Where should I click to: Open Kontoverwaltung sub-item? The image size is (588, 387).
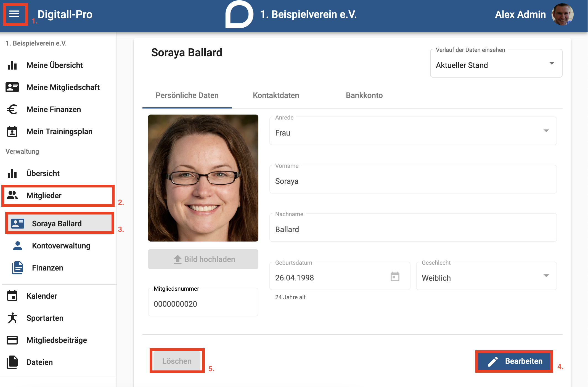(x=60, y=246)
